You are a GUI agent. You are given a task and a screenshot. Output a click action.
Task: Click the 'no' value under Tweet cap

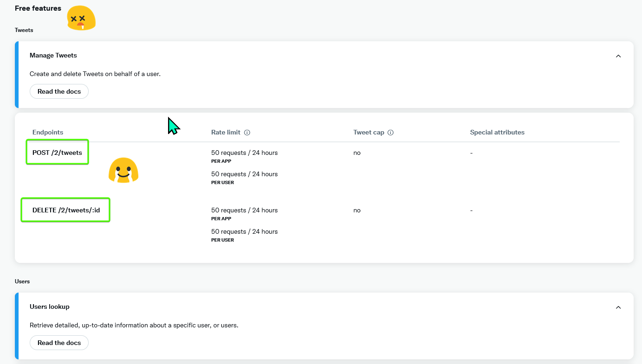pos(357,153)
